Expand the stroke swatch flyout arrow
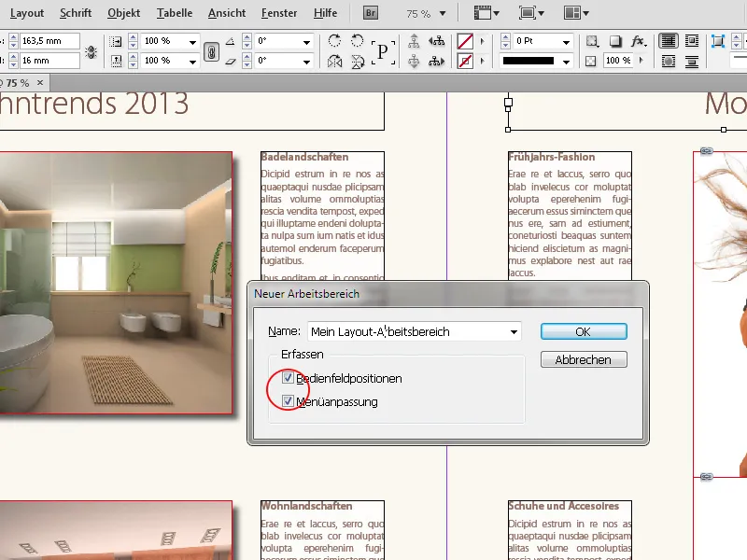This screenshot has width=747, height=560. [482, 61]
